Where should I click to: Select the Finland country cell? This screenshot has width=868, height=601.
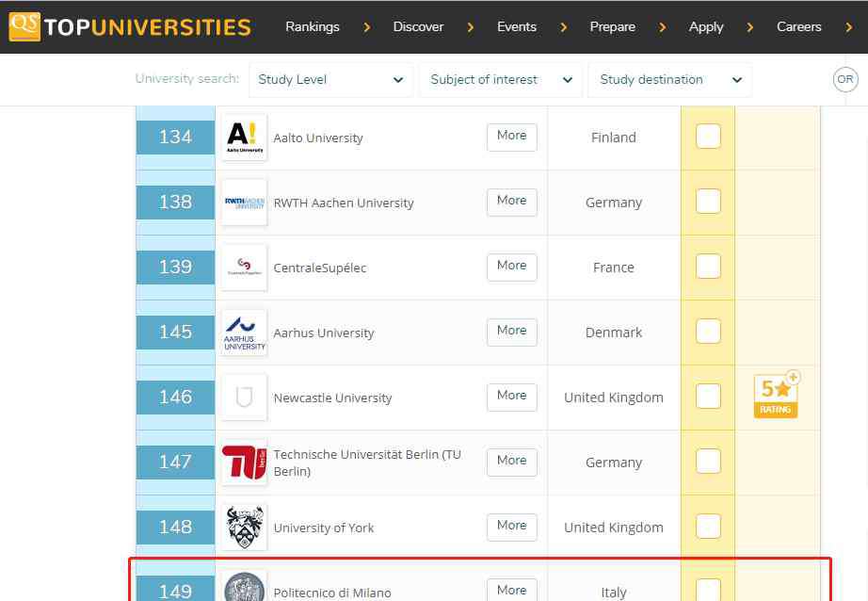pyautogui.click(x=614, y=138)
